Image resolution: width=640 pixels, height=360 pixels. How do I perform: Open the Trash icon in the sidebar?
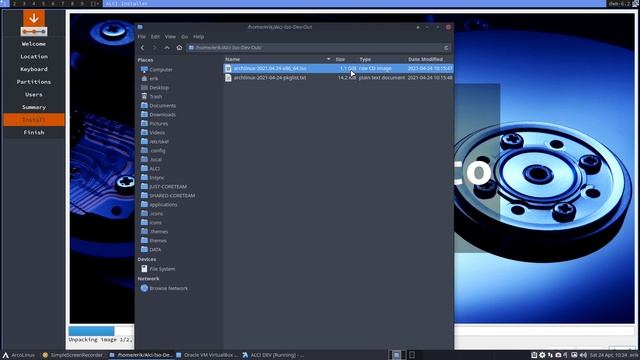(144, 96)
